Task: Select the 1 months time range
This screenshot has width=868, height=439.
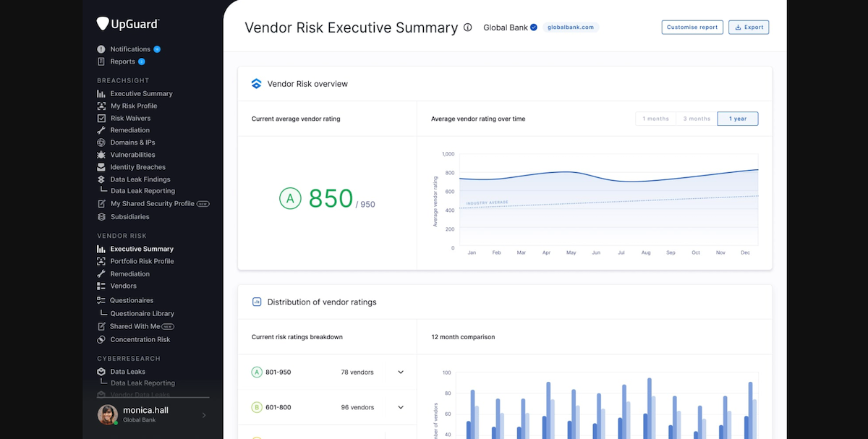Action: pyautogui.click(x=655, y=119)
